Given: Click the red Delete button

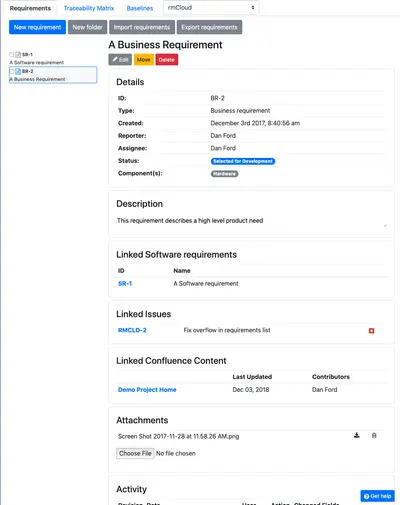Looking at the screenshot, I should coord(167,60).
